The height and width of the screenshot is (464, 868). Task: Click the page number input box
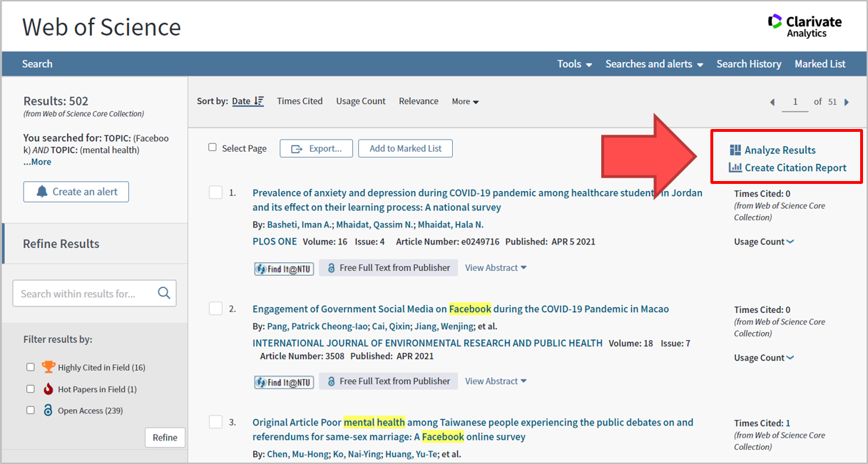tap(795, 102)
